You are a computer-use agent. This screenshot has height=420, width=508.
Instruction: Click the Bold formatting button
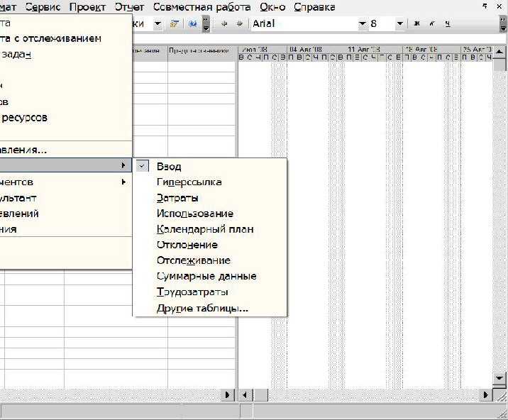point(416,23)
